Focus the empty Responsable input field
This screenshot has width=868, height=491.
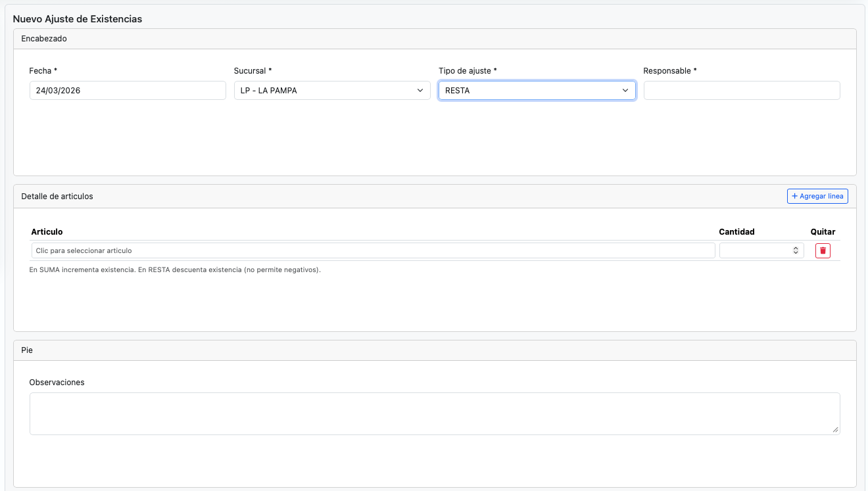(x=741, y=91)
